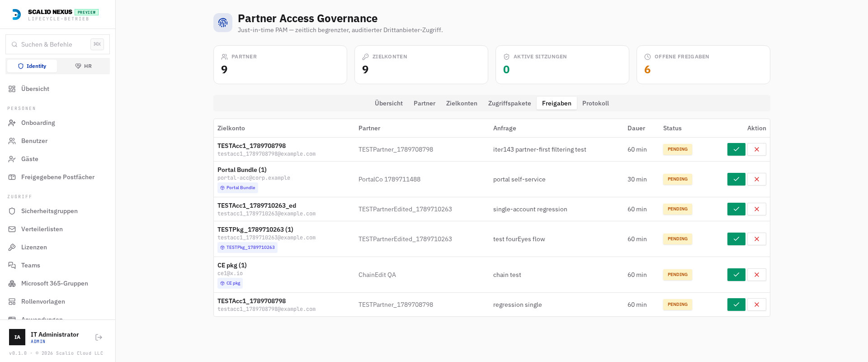Open the Gäste page
This screenshot has width=868, height=362.
[x=57, y=159]
